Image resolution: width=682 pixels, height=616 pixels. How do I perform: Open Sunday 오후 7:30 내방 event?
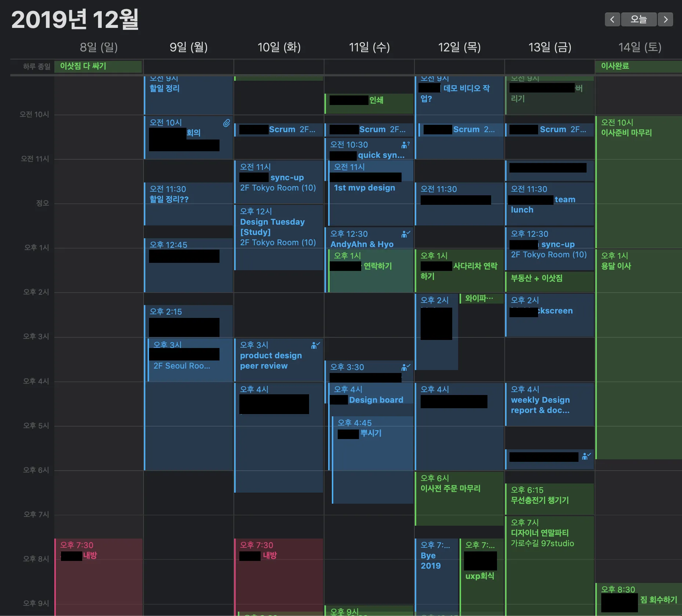(98, 576)
